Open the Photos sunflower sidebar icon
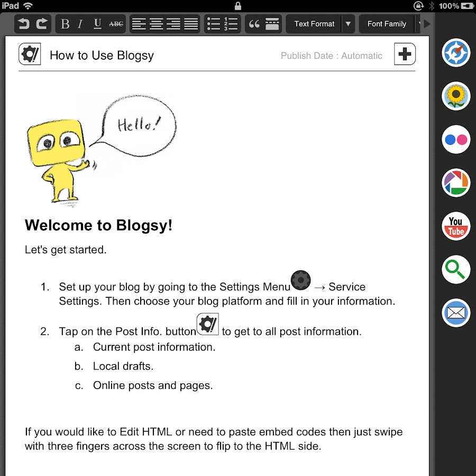The height and width of the screenshot is (476, 476). click(x=456, y=96)
